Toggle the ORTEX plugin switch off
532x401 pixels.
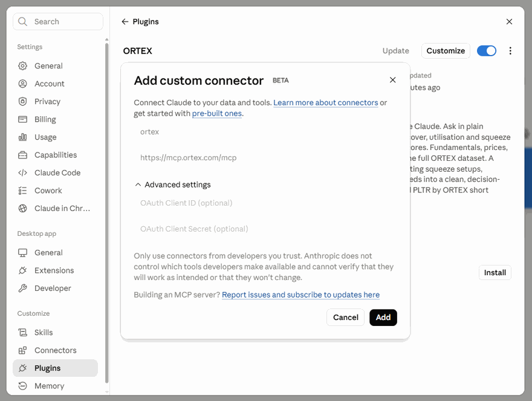(x=486, y=51)
